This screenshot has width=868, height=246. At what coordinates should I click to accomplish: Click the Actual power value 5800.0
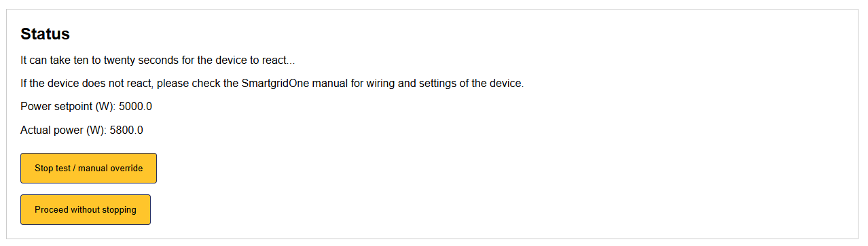coord(126,130)
